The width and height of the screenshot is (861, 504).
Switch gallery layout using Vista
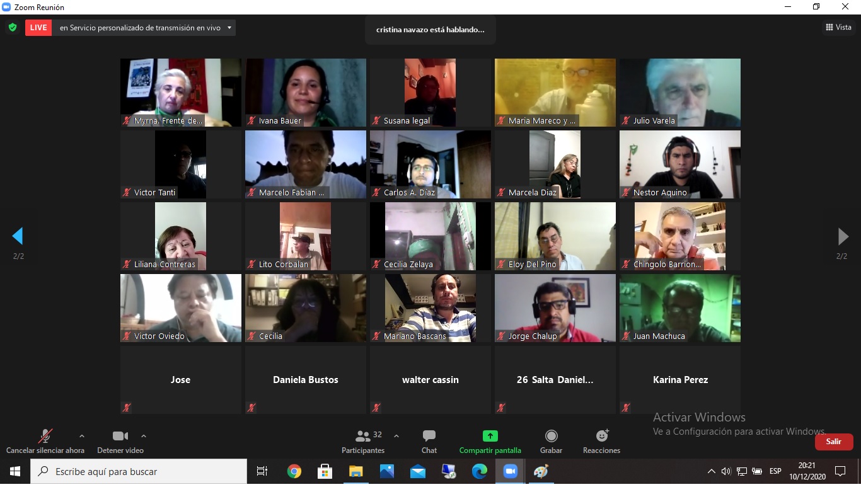coord(838,27)
